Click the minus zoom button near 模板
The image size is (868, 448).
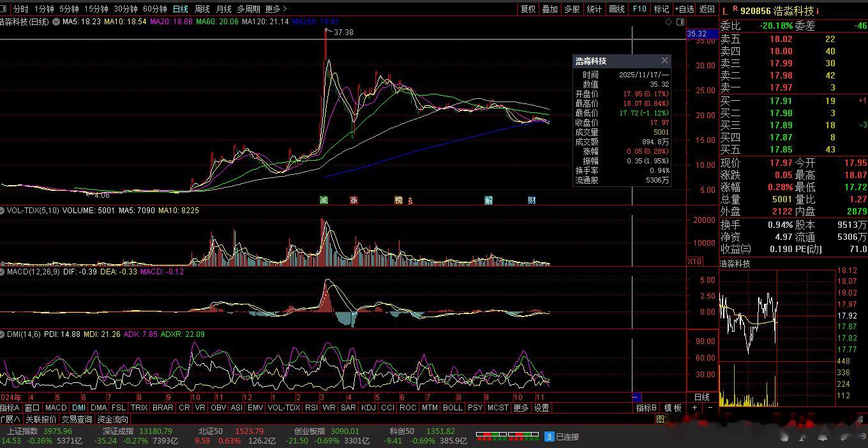(710, 407)
